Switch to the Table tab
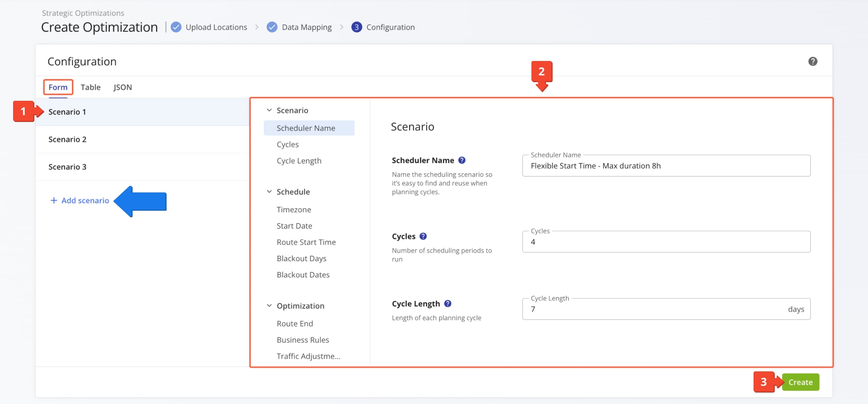 91,87
